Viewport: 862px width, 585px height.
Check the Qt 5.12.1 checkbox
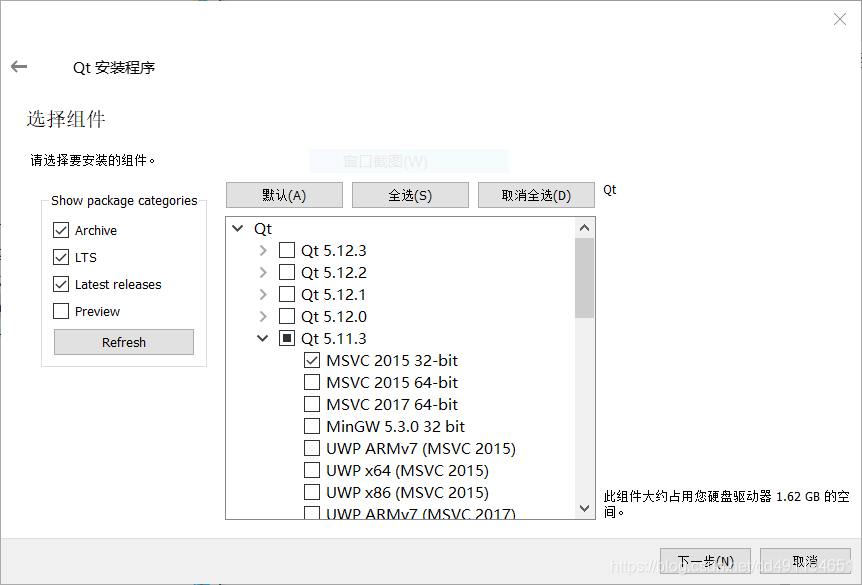pos(287,294)
